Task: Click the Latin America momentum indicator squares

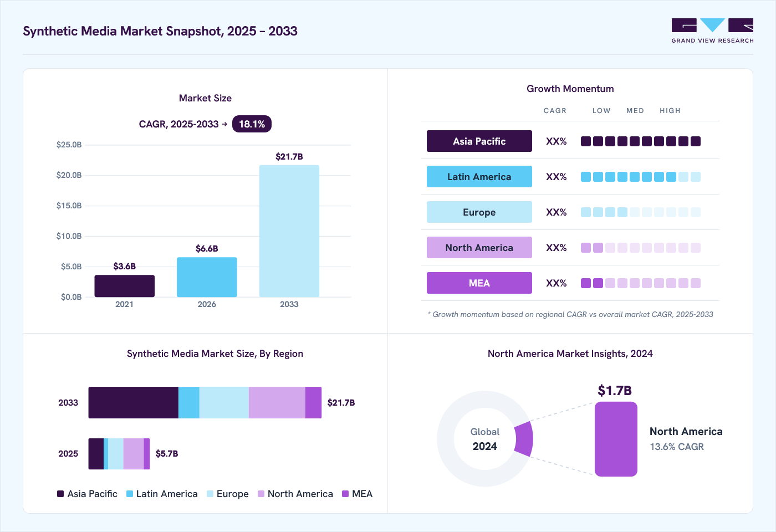Action: (641, 177)
